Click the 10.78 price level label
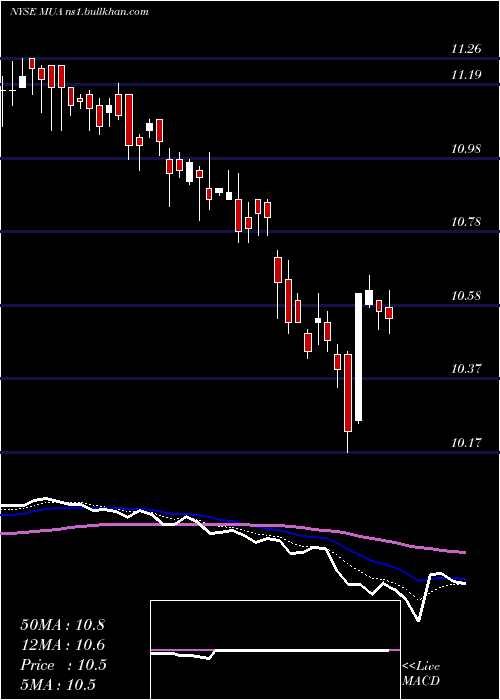Screen dimensions: 500x700 pos(466,221)
